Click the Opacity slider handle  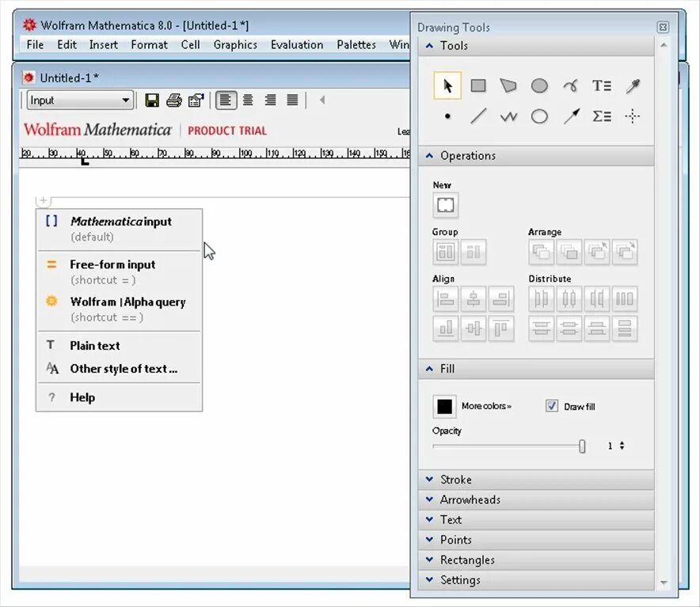pyautogui.click(x=582, y=446)
